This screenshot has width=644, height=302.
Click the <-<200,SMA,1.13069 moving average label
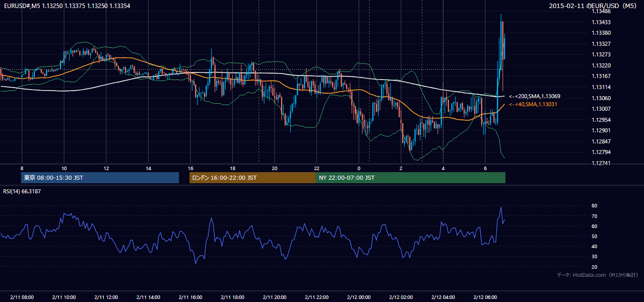coord(535,96)
